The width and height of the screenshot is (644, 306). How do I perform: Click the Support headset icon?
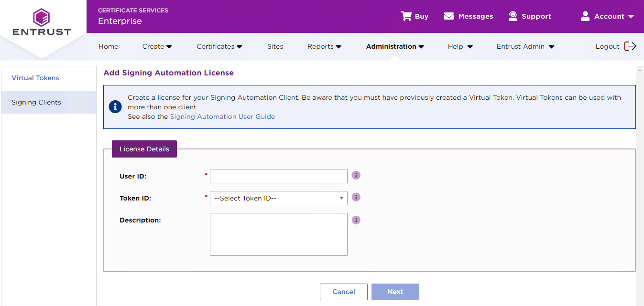[x=513, y=16]
